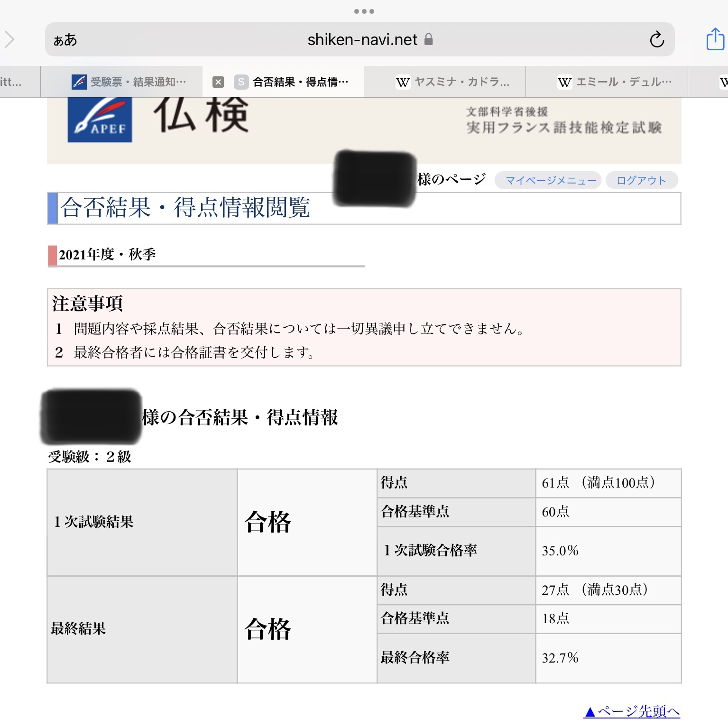Switch to the ヤスミナ・カドラ Wikipedia tab
The height and width of the screenshot is (728, 728).
445,82
